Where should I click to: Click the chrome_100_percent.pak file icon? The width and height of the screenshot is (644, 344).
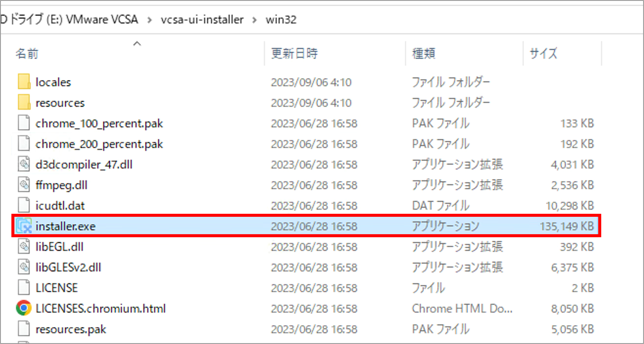[x=24, y=123]
